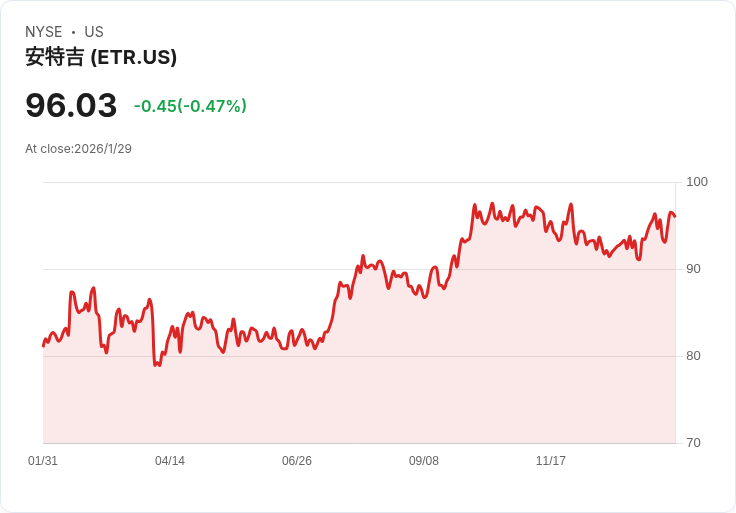Click the 90 price axis label
The height and width of the screenshot is (513, 736).
pyautogui.click(x=693, y=269)
